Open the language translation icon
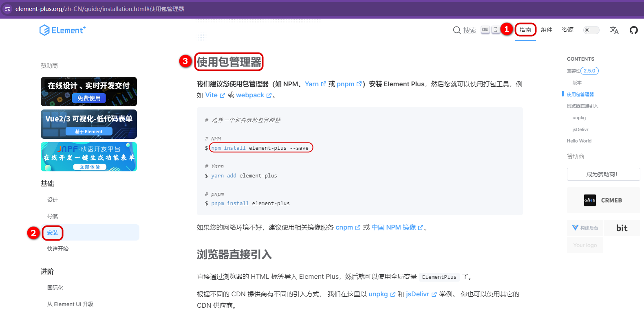This screenshot has height=313, width=644. (x=614, y=30)
